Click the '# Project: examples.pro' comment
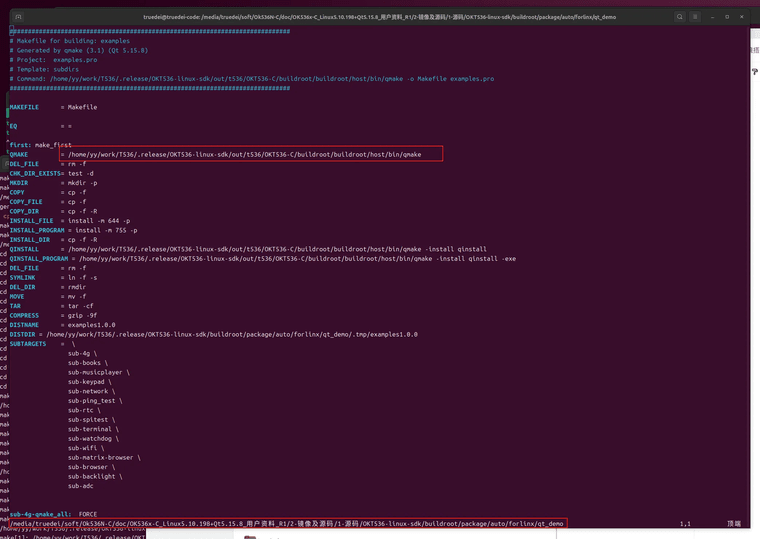The image size is (760, 539). (x=53, y=60)
